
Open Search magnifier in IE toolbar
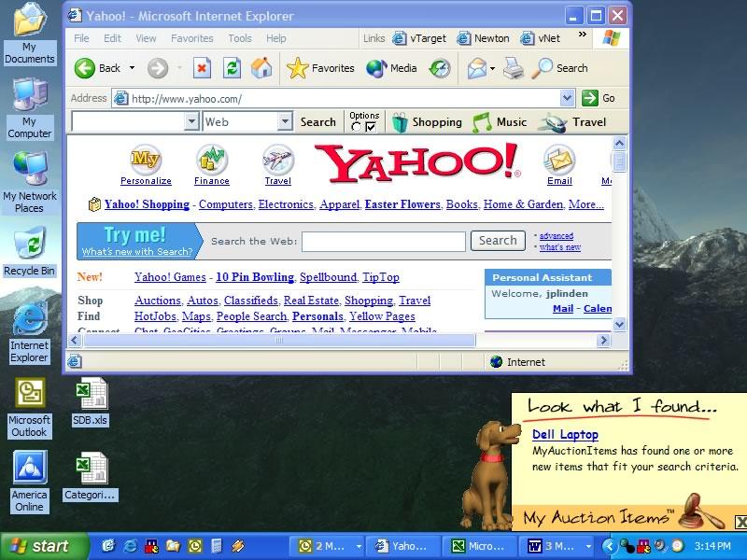click(x=559, y=68)
